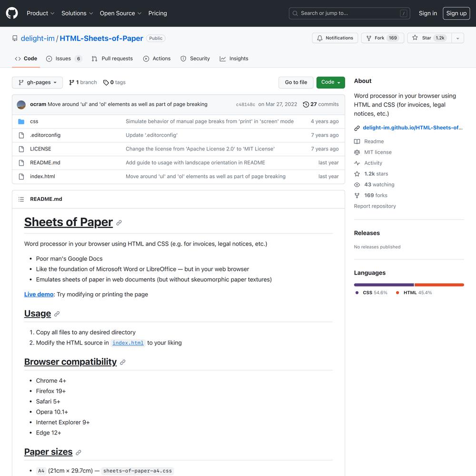Image resolution: width=476 pixels, height=476 pixels.
Task: Click the file icon for .editorconfig
Action: (21, 135)
